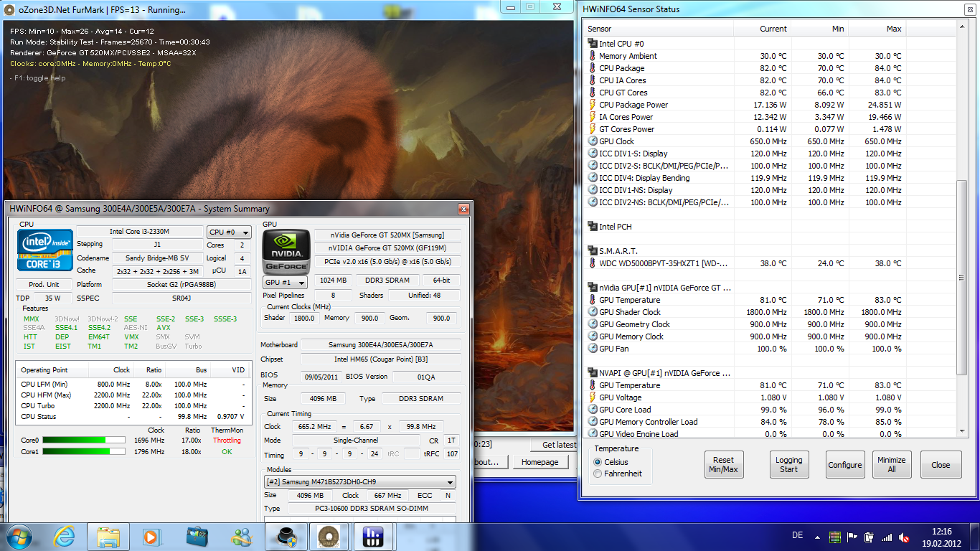Click the Reset Min/Max button

click(723, 465)
